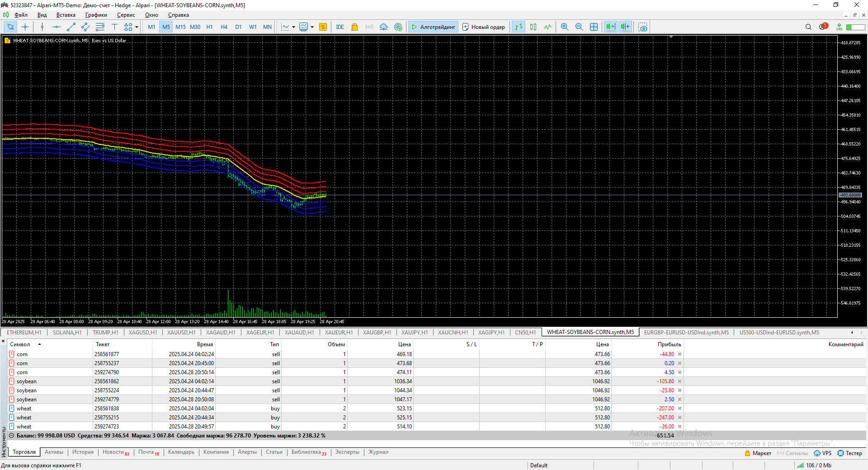Expand the graphical objects shapes dropdown

point(137,27)
